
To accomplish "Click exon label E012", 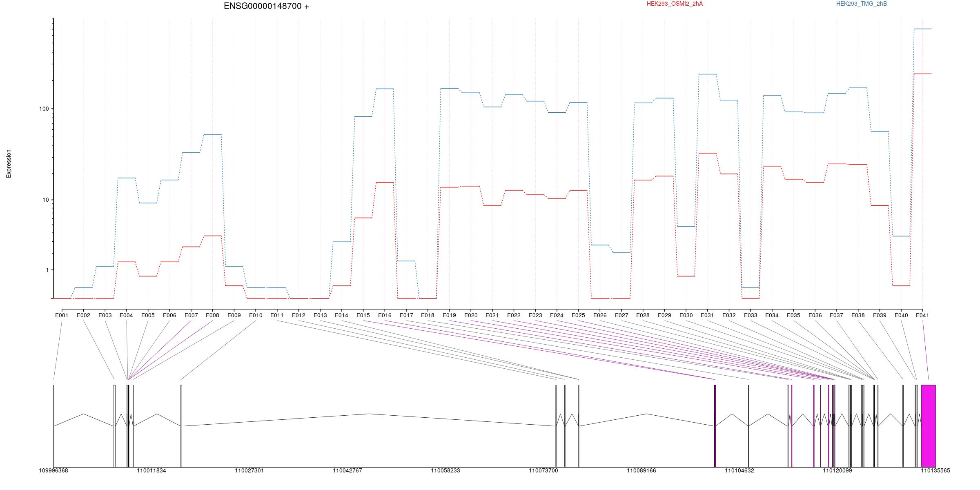I will (x=298, y=315).
